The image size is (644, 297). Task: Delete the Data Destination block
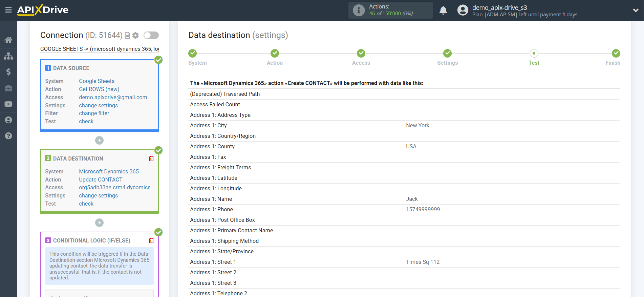point(151,158)
